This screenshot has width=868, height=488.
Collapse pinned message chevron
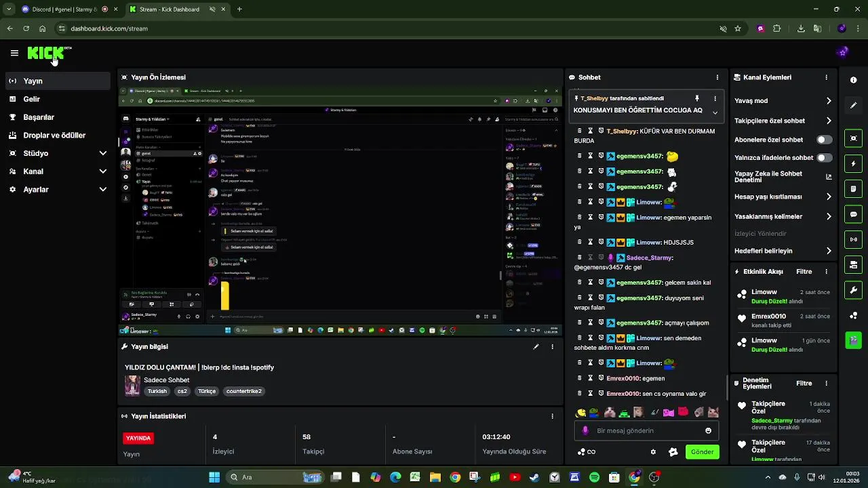(x=715, y=113)
